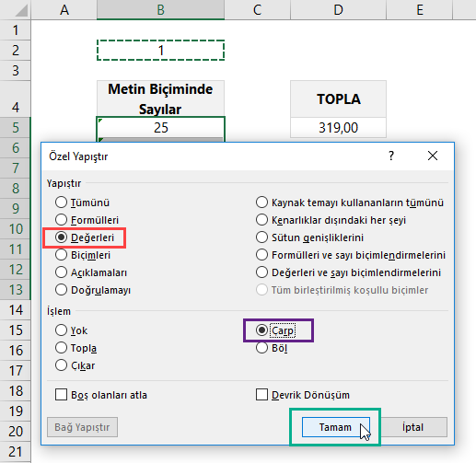Viewport: 476px width, 463px height.
Task: Select column D header
Action: (x=338, y=10)
